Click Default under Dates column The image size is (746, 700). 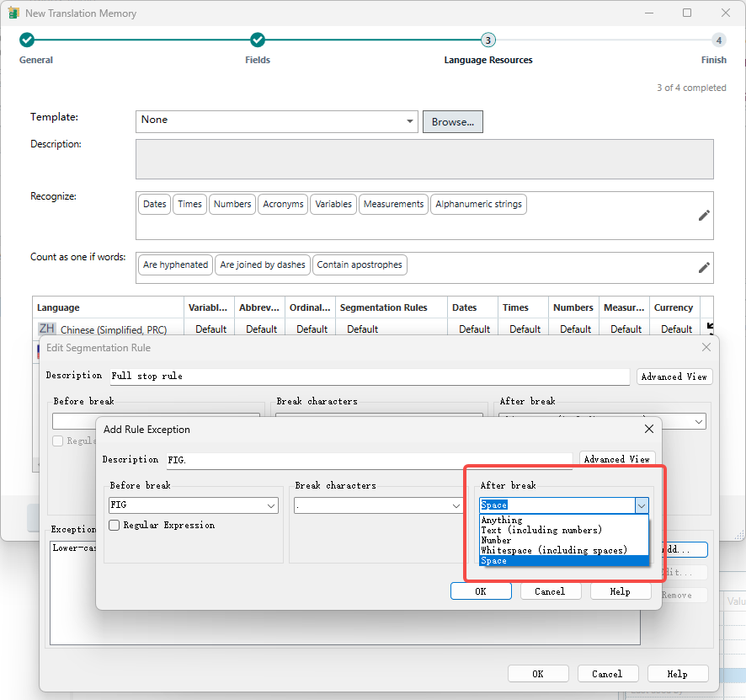coord(474,329)
